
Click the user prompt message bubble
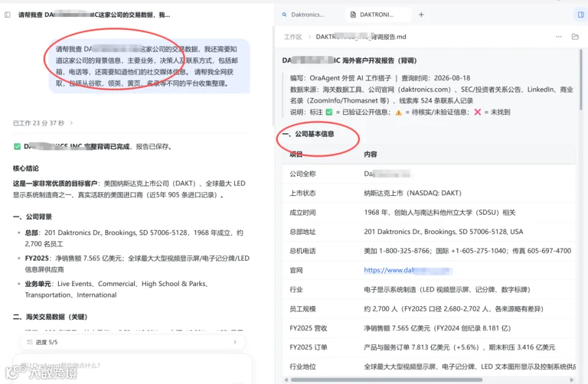pos(149,66)
